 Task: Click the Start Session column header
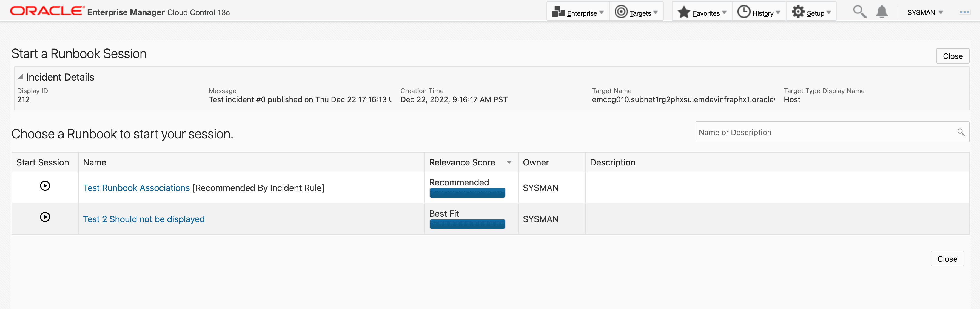click(45, 162)
